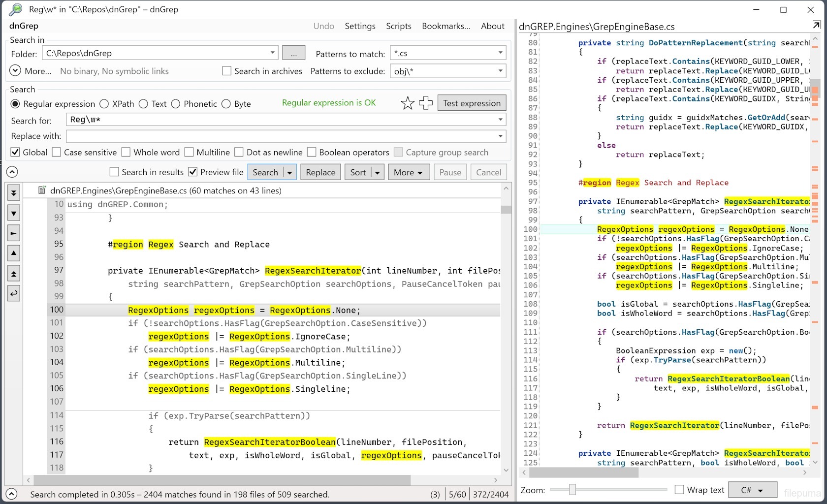
Task: Click the Test expression button
Action: coord(471,103)
